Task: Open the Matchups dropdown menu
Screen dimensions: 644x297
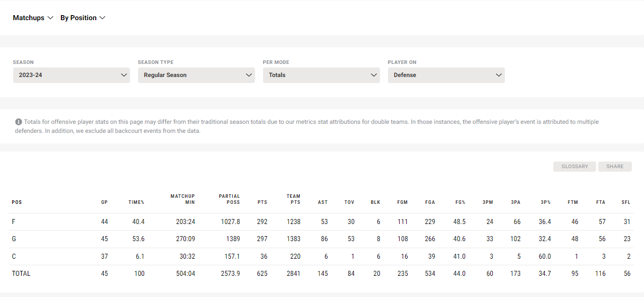Action: (x=33, y=18)
